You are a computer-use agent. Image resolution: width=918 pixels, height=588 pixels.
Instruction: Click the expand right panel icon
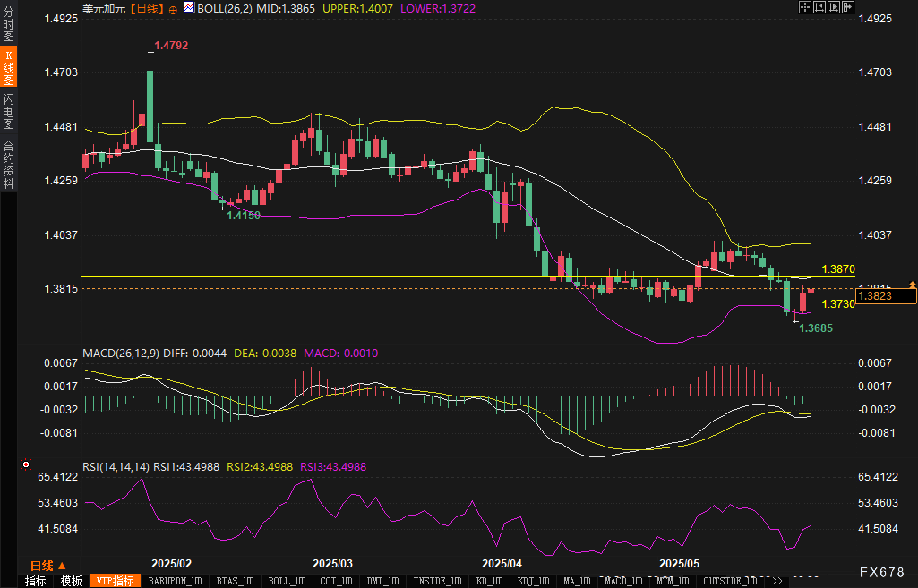tap(848, 7)
